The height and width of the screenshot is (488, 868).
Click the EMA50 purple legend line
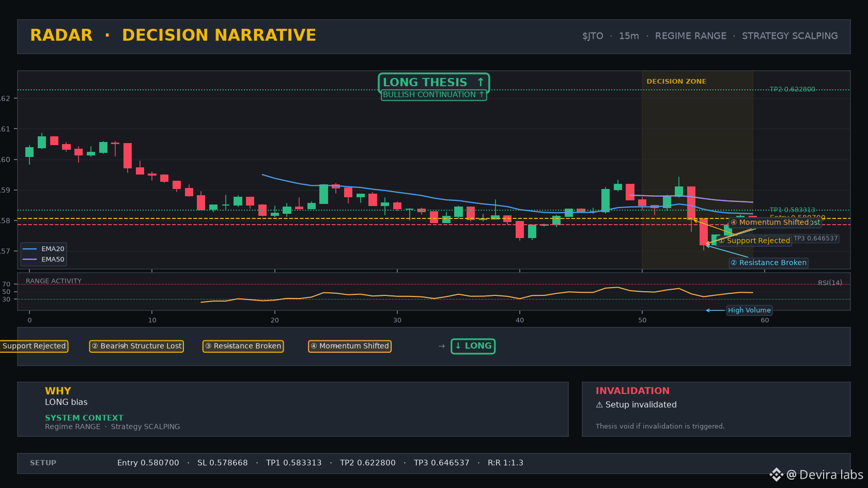point(29,260)
